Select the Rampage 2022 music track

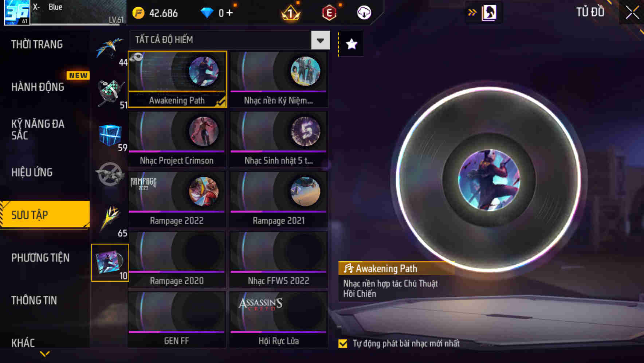pos(177,200)
